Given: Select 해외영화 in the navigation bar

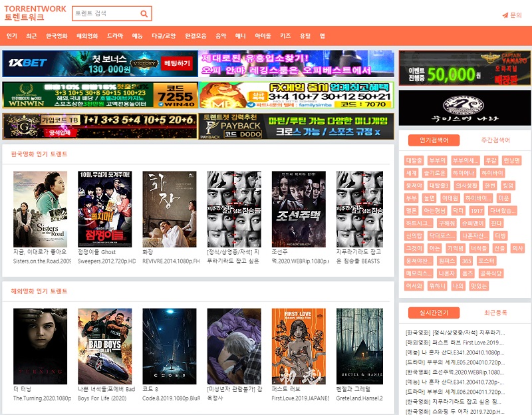Looking at the screenshot, I should pos(87,36).
